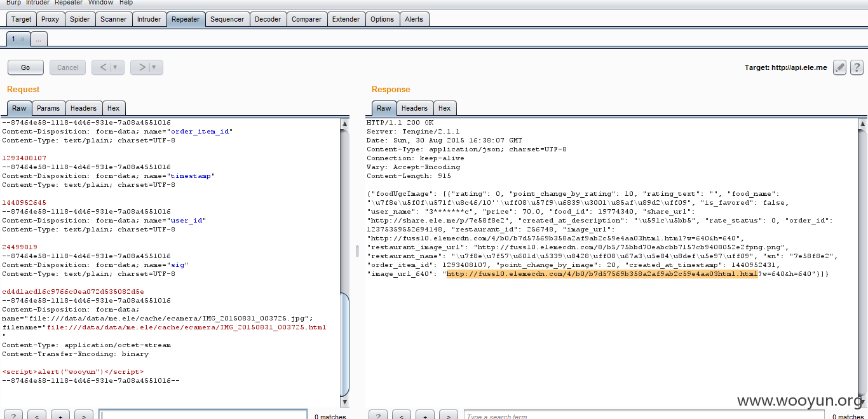Click request pane scrollbar thumb

click(345, 344)
